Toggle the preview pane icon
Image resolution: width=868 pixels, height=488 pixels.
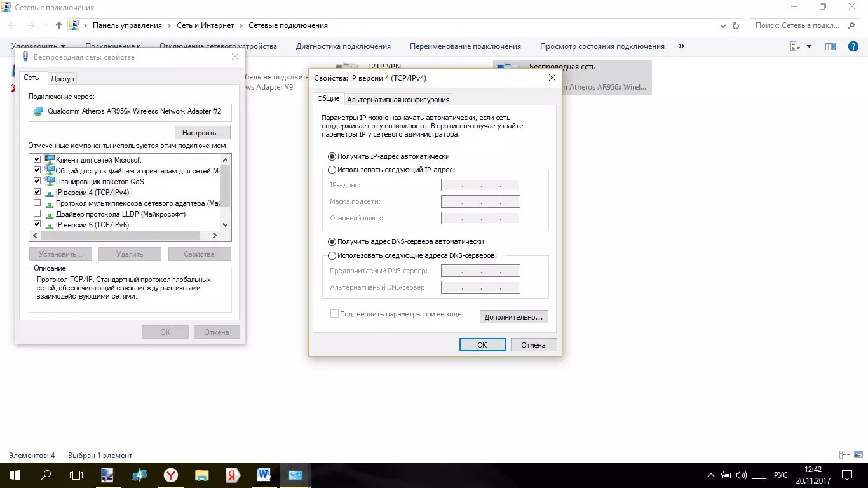coord(830,46)
